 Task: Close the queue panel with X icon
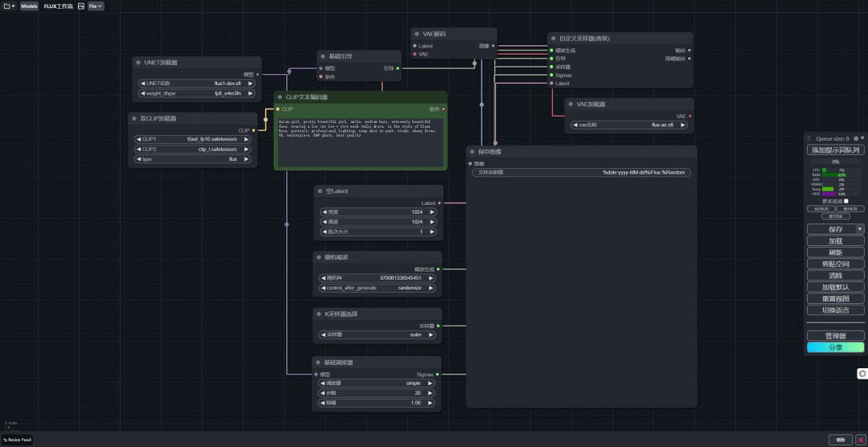(862, 138)
